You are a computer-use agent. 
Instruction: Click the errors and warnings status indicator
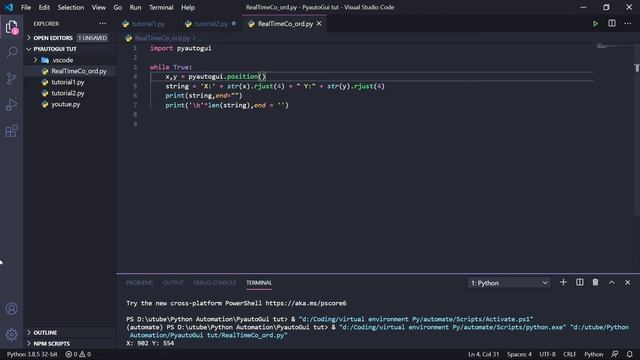(x=78, y=354)
